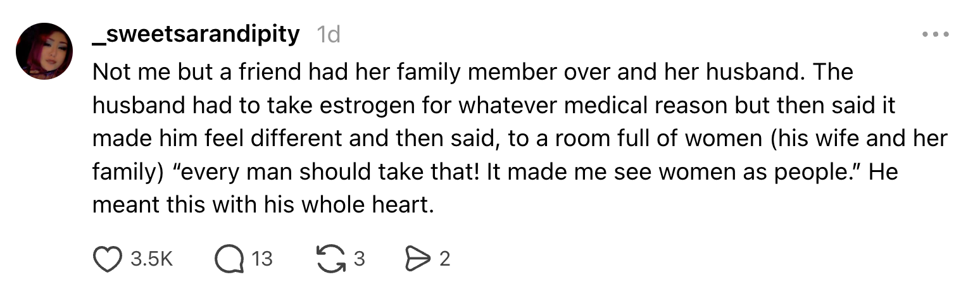Open _sweetsarandipity's profile picture
The image size is (980, 296).
coord(45,51)
